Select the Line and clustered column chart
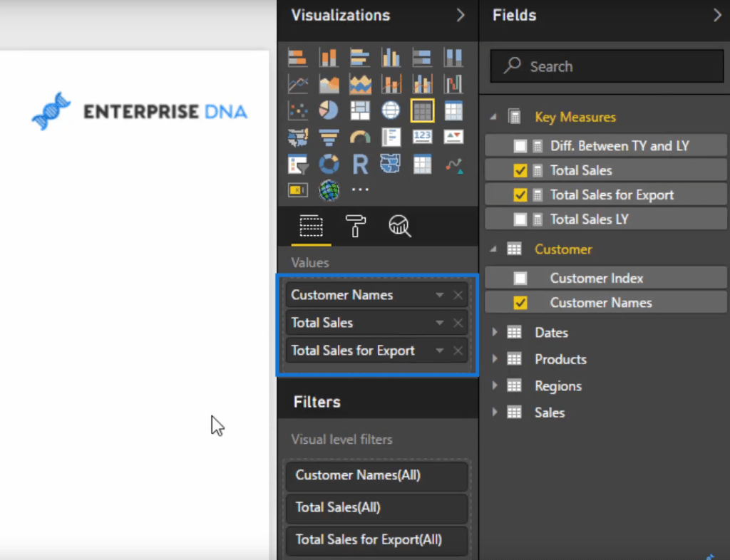The width and height of the screenshot is (730, 560). tap(422, 85)
